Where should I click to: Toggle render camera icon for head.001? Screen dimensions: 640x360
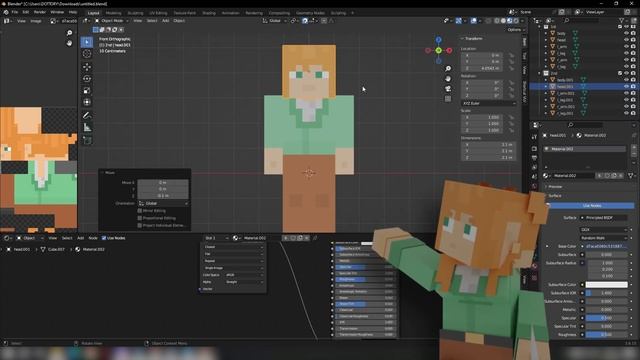[633, 87]
